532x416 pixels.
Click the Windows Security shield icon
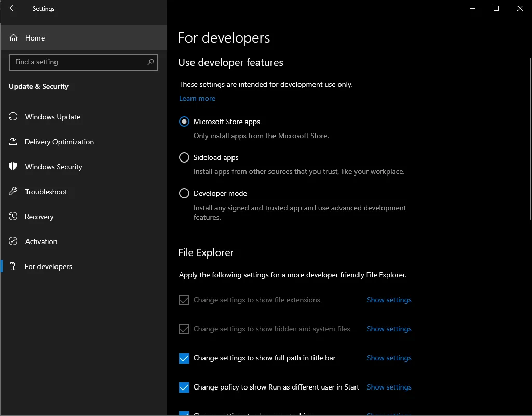[x=13, y=166]
